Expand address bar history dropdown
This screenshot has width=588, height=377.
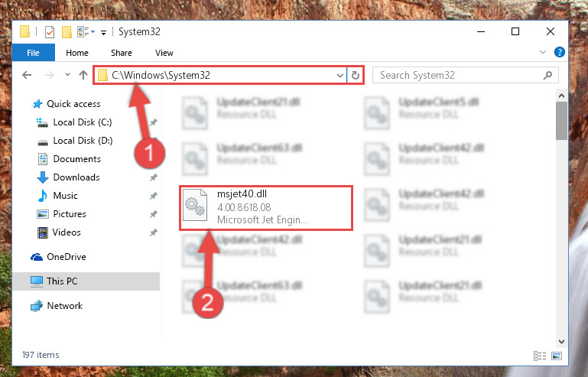[340, 76]
